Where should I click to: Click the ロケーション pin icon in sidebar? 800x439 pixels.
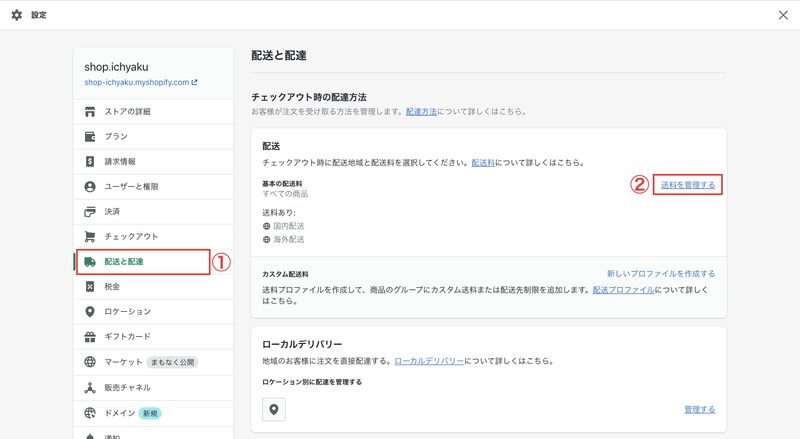pyautogui.click(x=90, y=312)
